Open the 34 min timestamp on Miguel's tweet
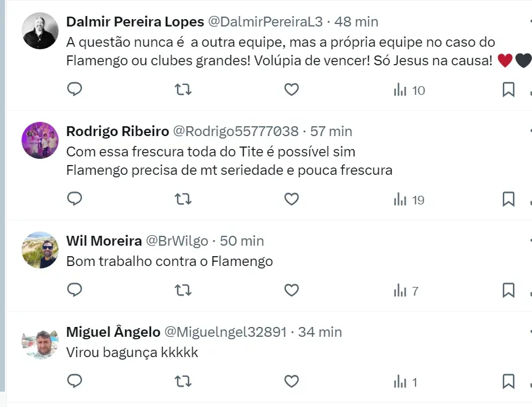This screenshot has height=407, width=532. (319, 332)
